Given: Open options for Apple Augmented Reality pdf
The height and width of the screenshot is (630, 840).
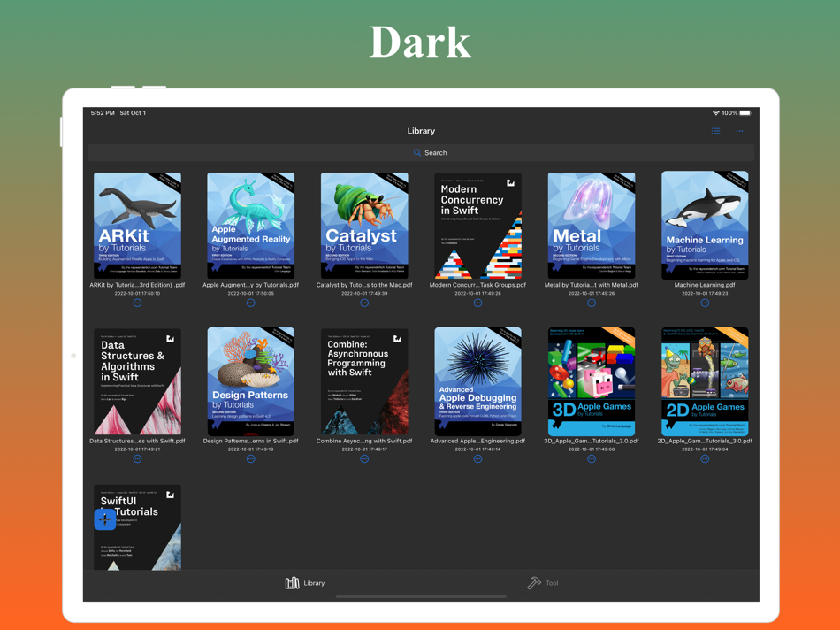Looking at the screenshot, I should click(x=251, y=303).
